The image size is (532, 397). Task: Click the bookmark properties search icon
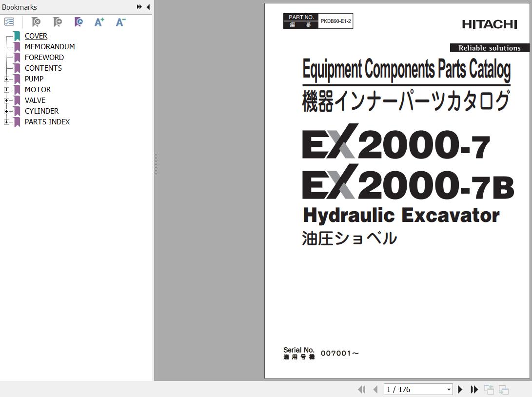click(79, 22)
